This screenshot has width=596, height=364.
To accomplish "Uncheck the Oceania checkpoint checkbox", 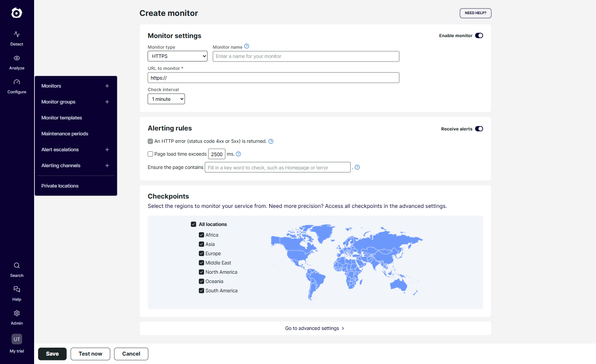I will coord(201,281).
